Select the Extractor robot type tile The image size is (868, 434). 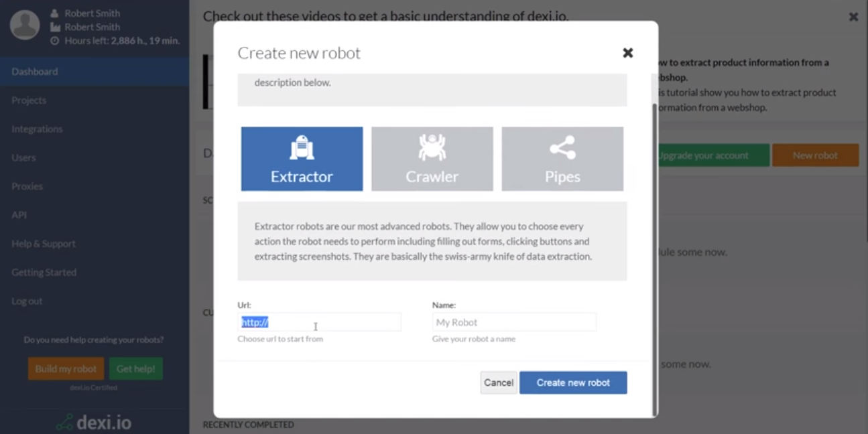(x=302, y=159)
